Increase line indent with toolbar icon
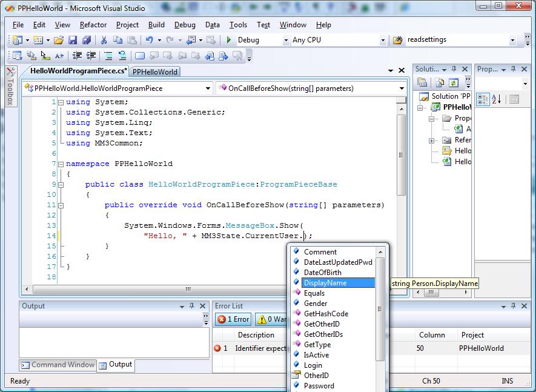This screenshot has width=536, height=392. 91,55
